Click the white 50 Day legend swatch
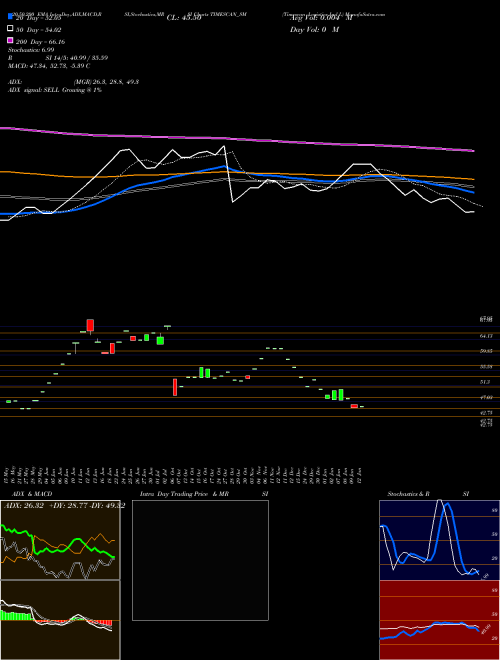The width and height of the screenshot is (500, 660). click(x=10, y=28)
